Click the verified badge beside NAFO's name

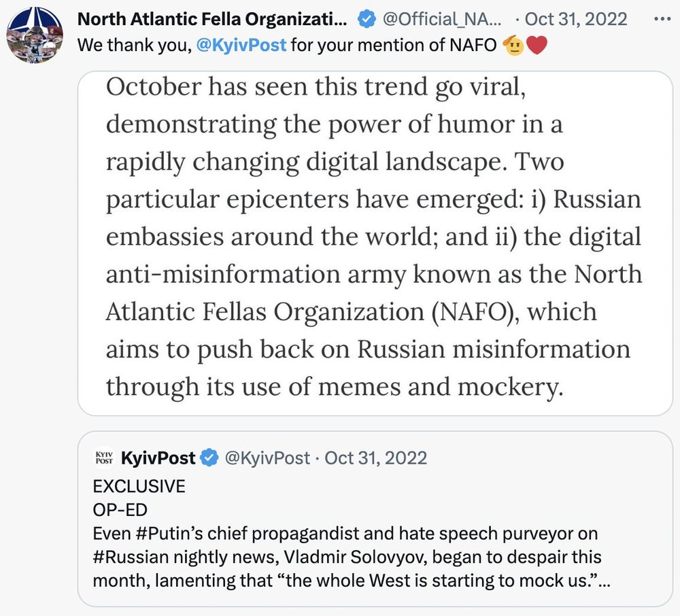click(x=367, y=20)
